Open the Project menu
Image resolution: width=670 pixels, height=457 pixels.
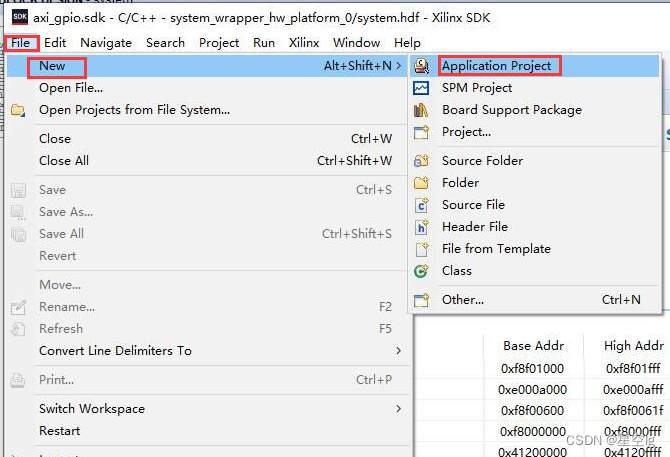click(x=219, y=43)
